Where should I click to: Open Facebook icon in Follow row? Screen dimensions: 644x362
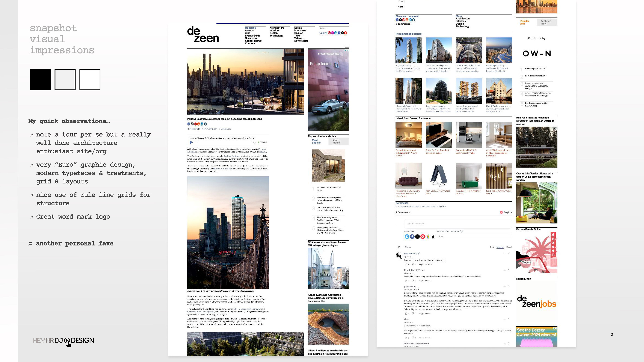pyautogui.click(x=339, y=33)
